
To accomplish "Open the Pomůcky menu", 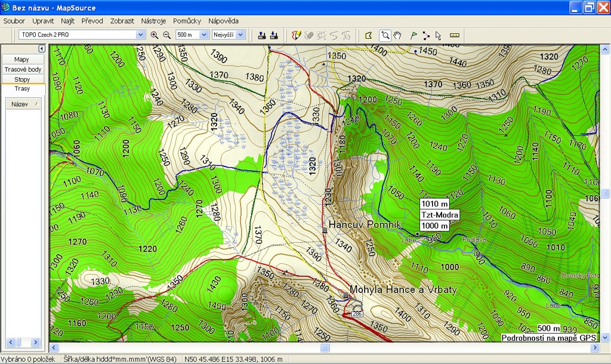I will (x=187, y=21).
